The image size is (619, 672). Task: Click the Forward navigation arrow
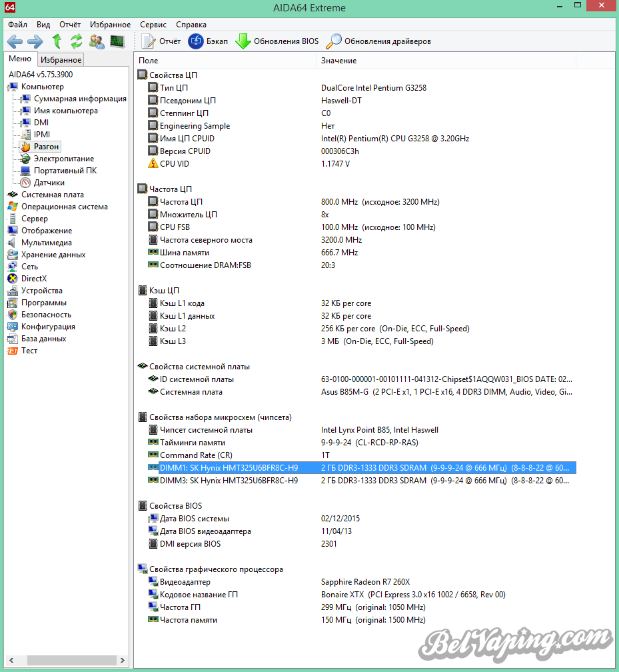35,41
